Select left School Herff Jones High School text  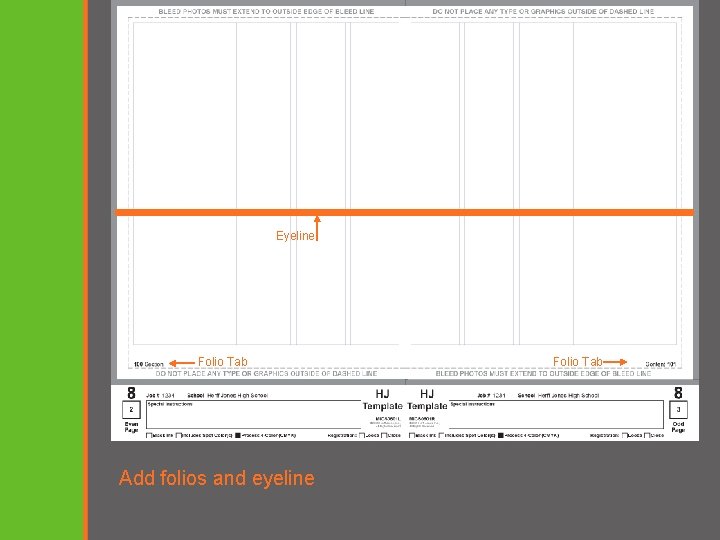pos(228,395)
